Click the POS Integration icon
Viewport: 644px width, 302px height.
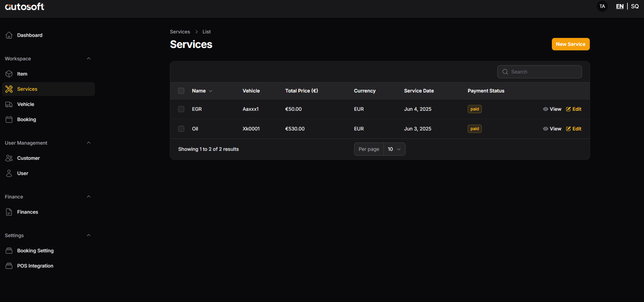coord(9,266)
